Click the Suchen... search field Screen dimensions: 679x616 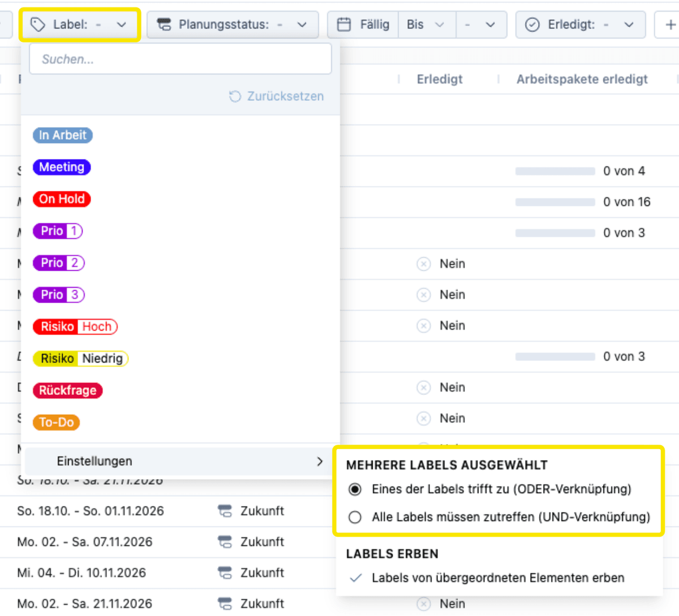[x=181, y=59]
